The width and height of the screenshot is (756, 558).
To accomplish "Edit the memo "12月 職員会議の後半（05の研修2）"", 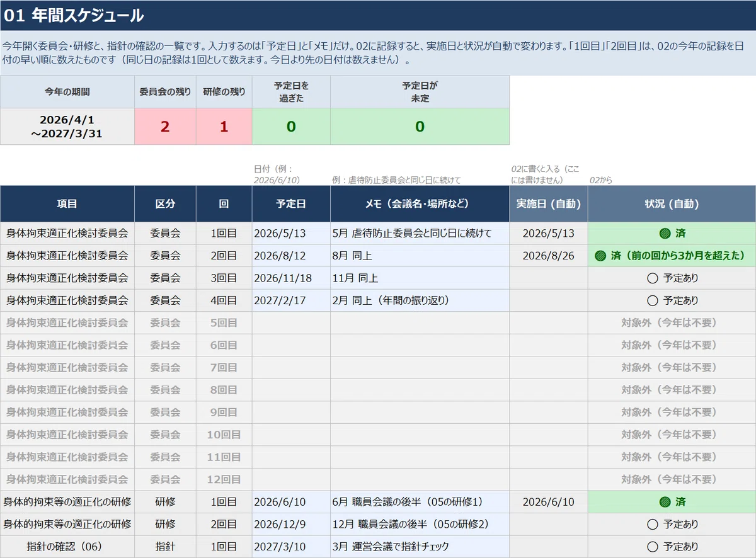I will [x=420, y=524].
